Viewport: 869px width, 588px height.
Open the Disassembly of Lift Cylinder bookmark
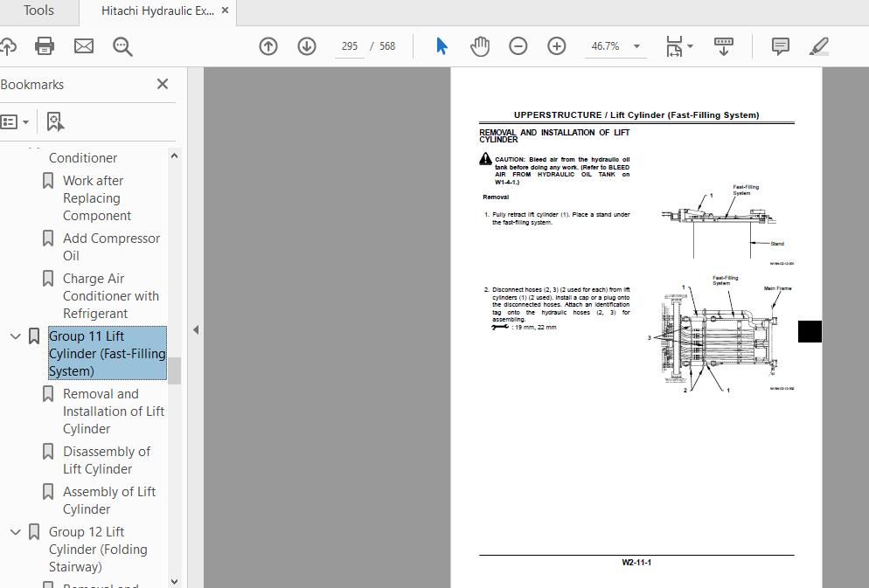pos(103,460)
